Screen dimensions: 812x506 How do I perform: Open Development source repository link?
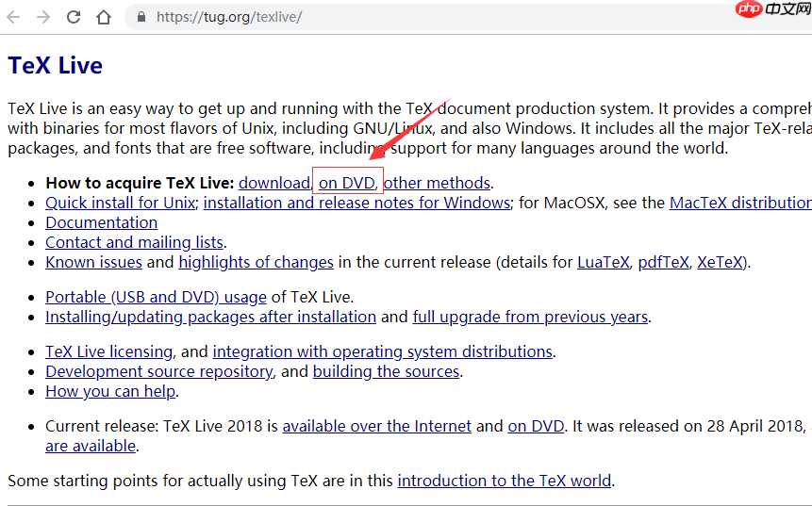tap(159, 372)
